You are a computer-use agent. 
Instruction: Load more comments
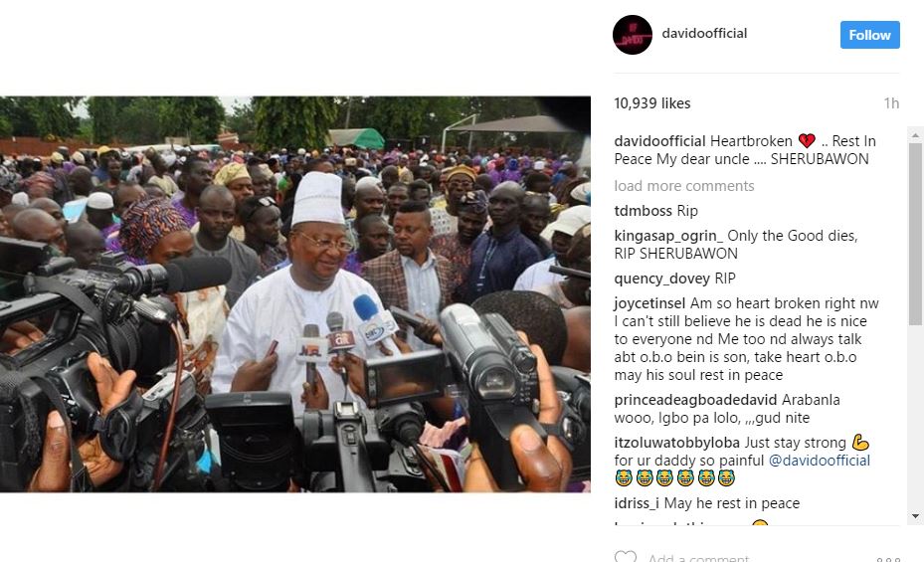pos(683,186)
